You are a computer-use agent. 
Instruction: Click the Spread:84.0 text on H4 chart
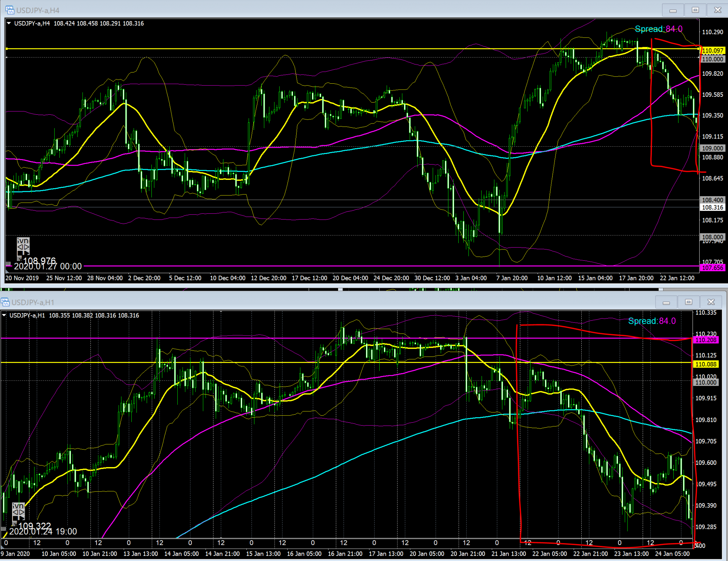coord(658,29)
